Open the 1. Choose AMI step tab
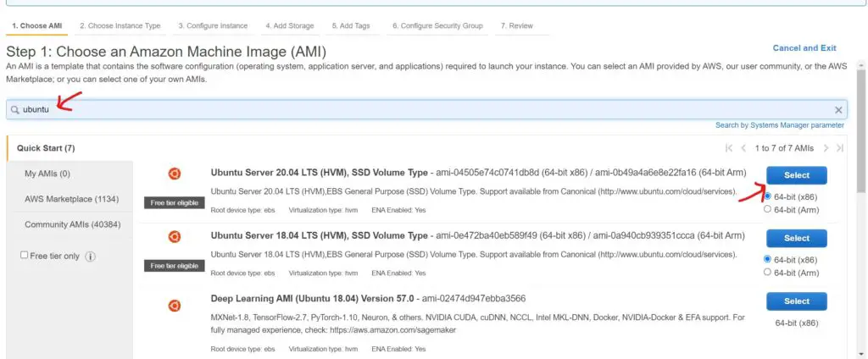 [x=37, y=26]
